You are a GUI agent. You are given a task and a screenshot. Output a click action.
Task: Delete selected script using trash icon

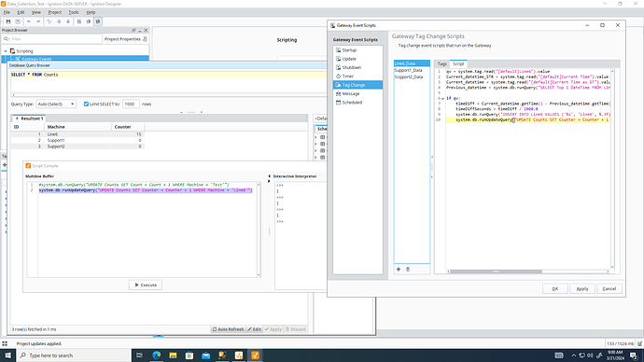click(x=408, y=270)
